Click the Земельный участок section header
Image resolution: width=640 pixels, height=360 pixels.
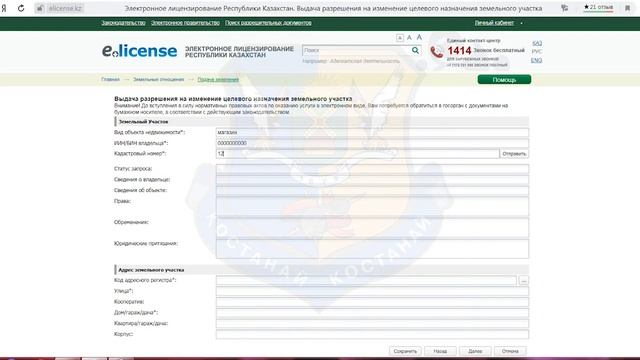point(322,122)
